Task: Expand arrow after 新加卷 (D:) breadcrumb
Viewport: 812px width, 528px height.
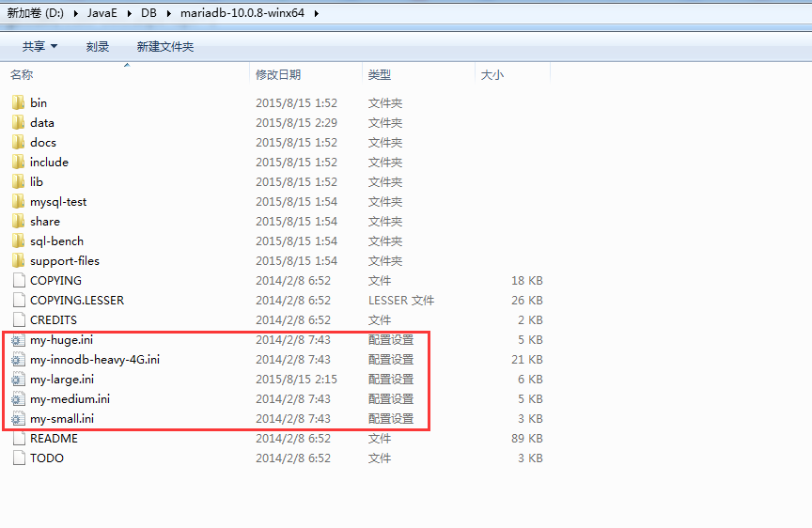Action: pos(75,13)
